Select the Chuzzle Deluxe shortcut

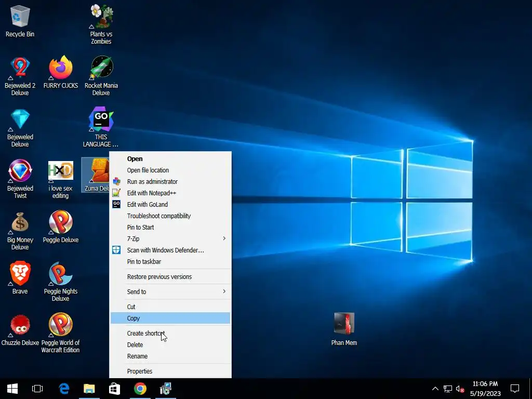20,330
